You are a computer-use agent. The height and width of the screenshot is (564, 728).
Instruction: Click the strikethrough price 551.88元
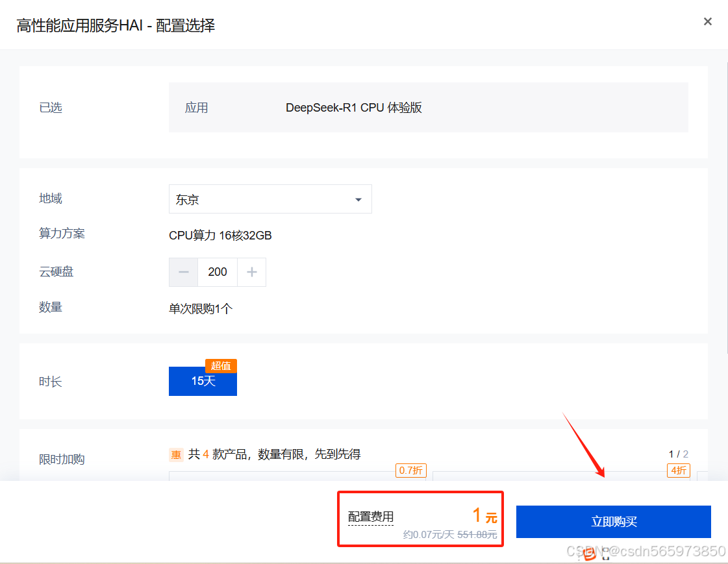pos(477,534)
